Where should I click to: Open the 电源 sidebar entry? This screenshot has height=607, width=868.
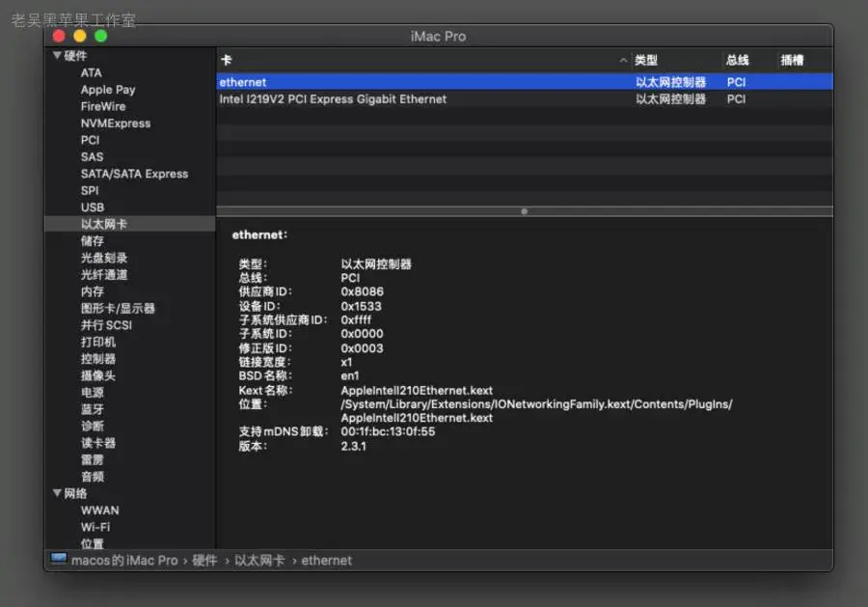pos(93,392)
